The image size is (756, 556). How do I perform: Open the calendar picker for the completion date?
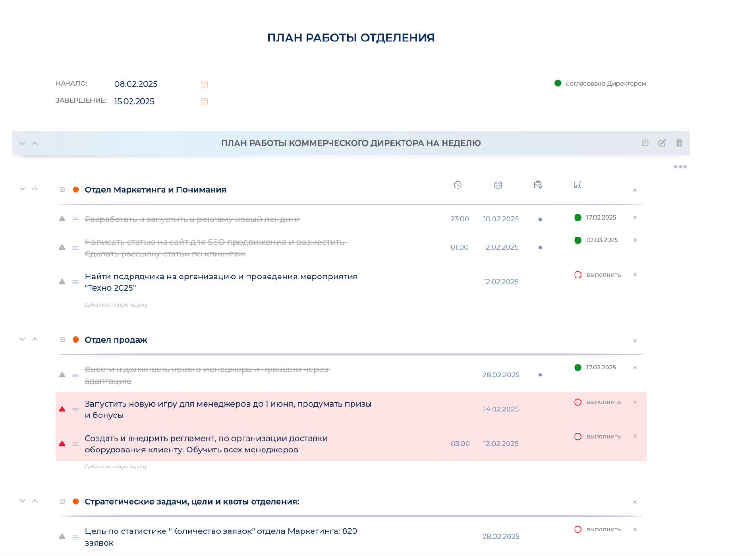(204, 101)
